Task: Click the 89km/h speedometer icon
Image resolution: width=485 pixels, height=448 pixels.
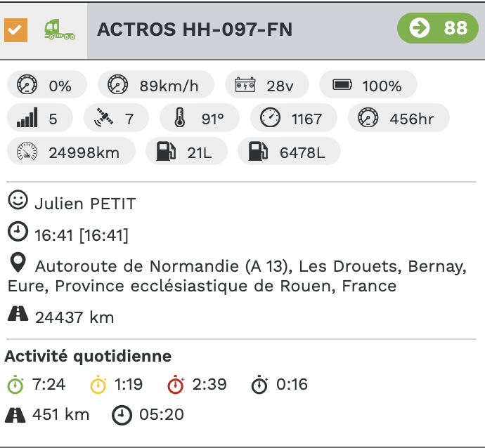Action: point(117,86)
